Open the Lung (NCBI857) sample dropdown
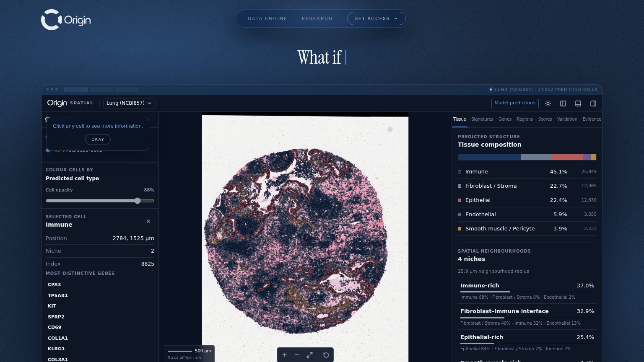This screenshot has height=362, width=644. tap(129, 103)
